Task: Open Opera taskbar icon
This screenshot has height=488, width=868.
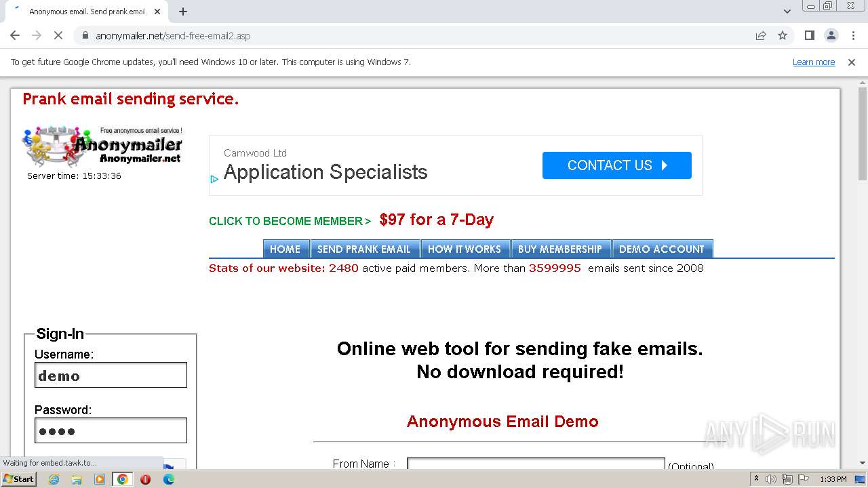Action: coord(145,479)
